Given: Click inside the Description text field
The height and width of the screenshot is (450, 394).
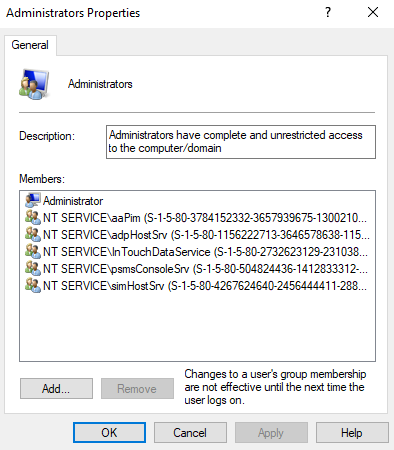Looking at the screenshot, I should click(x=241, y=142).
